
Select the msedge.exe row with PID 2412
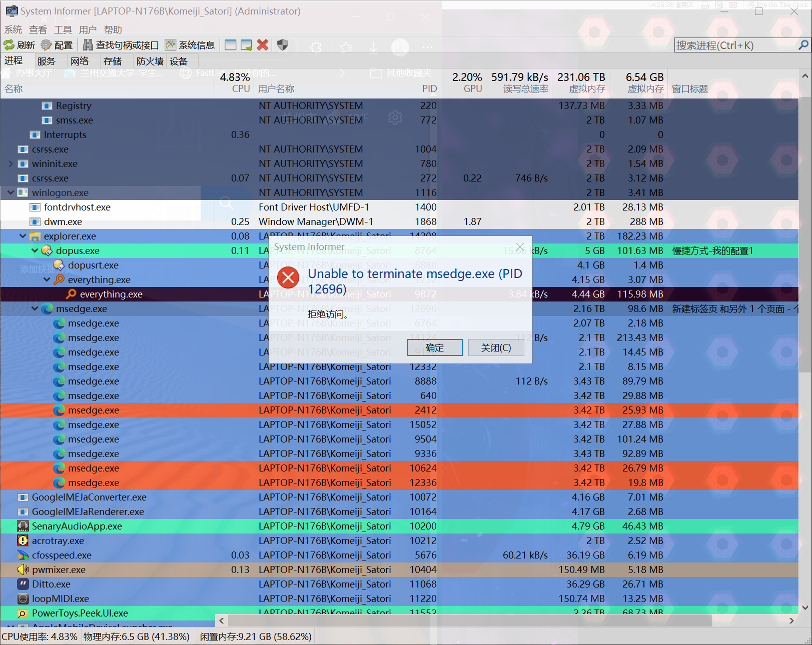(x=399, y=410)
